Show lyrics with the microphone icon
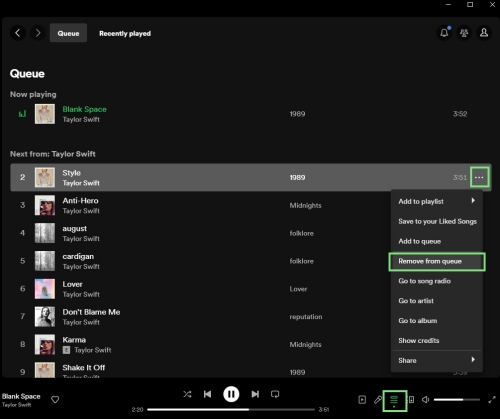 378,400
